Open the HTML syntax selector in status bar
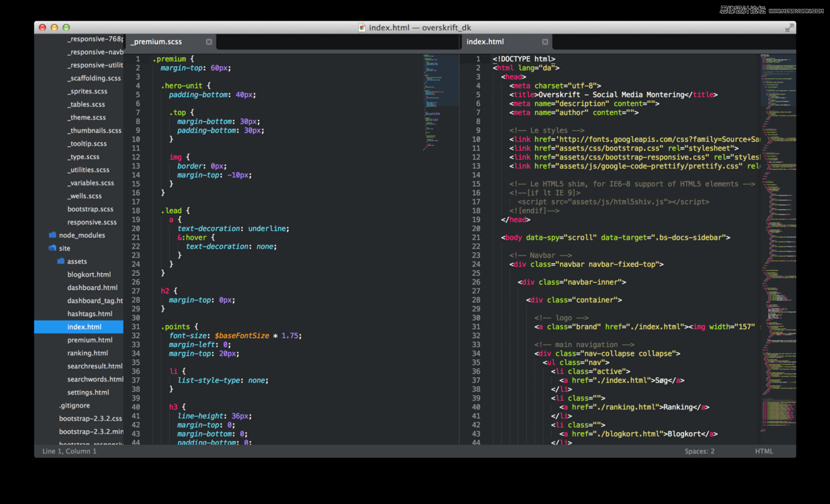The height and width of the screenshot is (504, 830). pyautogui.click(x=764, y=451)
